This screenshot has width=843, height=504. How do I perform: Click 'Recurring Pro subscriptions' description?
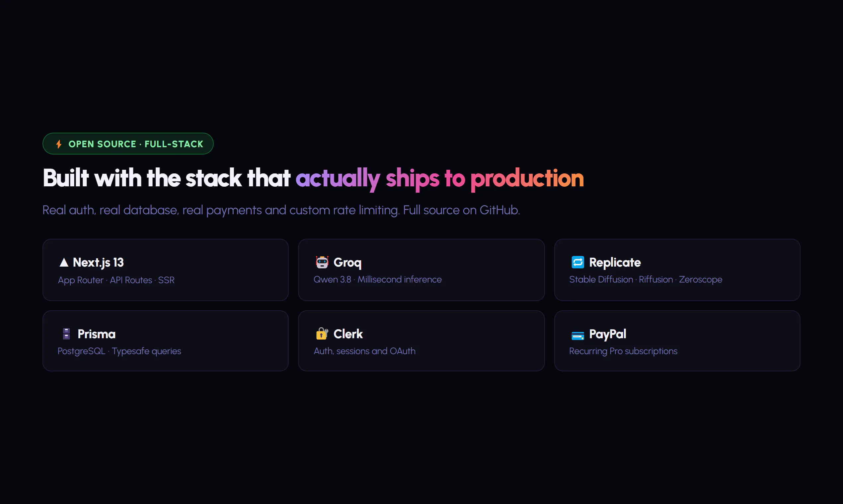(623, 351)
